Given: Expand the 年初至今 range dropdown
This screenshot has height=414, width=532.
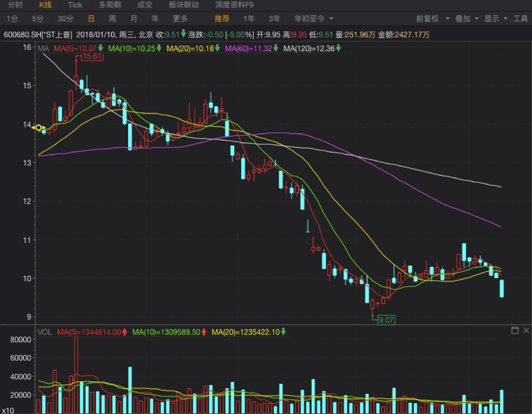Looking at the screenshot, I should tap(314, 18).
